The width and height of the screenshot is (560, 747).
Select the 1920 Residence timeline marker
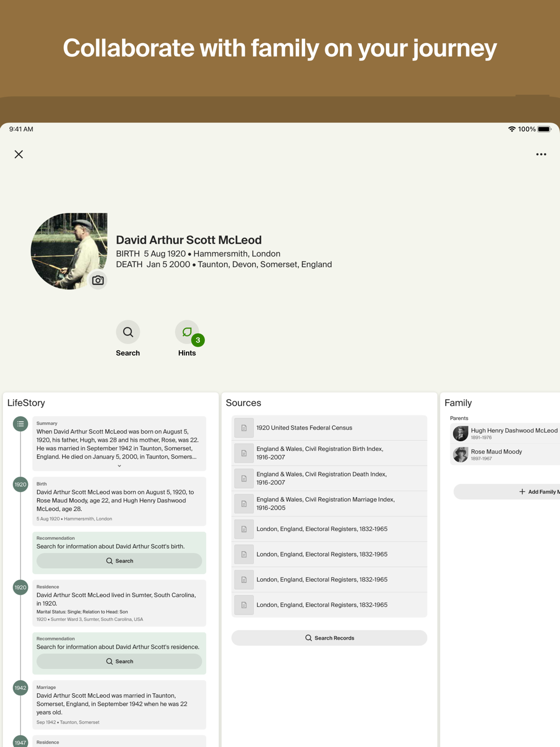click(20, 587)
